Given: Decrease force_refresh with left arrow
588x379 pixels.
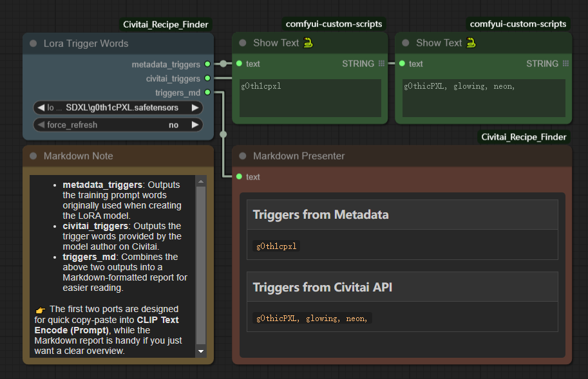Looking at the screenshot, I should coord(41,125).
